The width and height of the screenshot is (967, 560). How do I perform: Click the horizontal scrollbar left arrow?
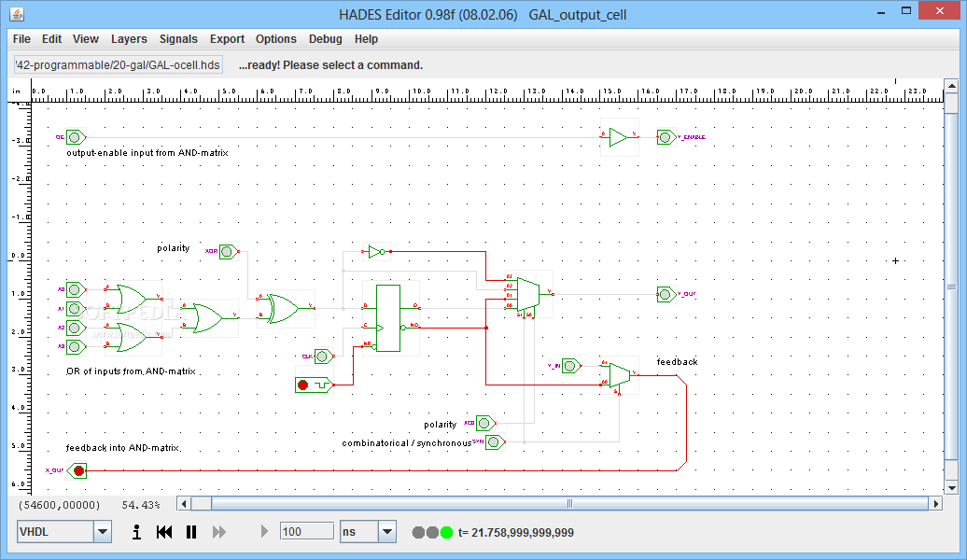[x=183, y=504]
